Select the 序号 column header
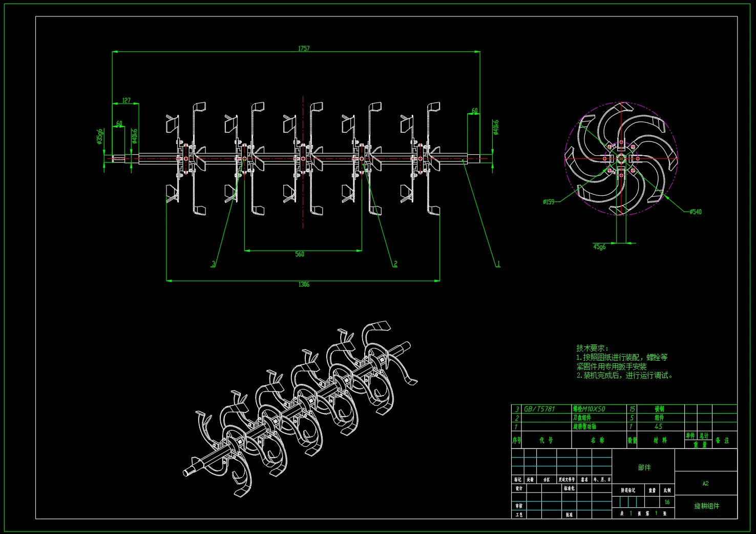The image size is (756, 534). [x=517, y=440]
